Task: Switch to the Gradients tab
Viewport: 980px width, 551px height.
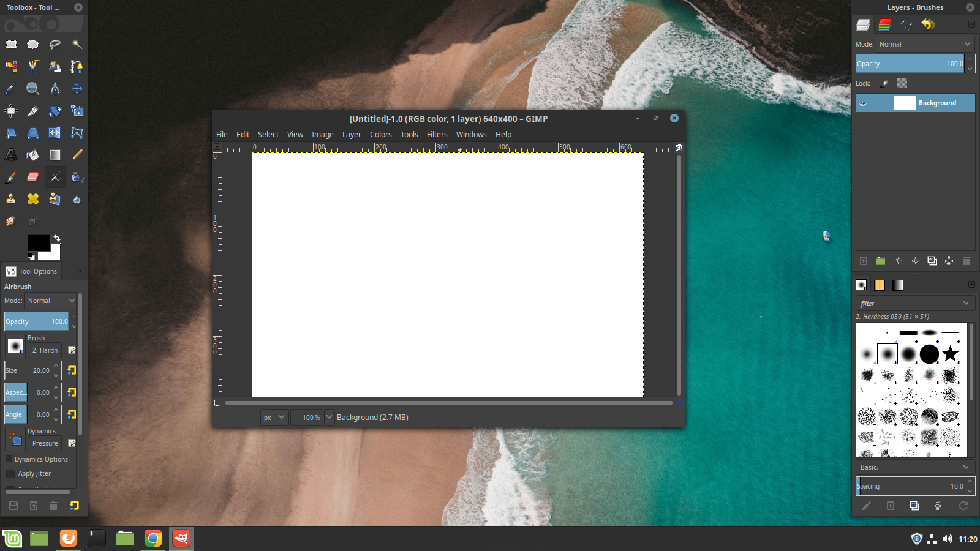Action: point(898,285)
